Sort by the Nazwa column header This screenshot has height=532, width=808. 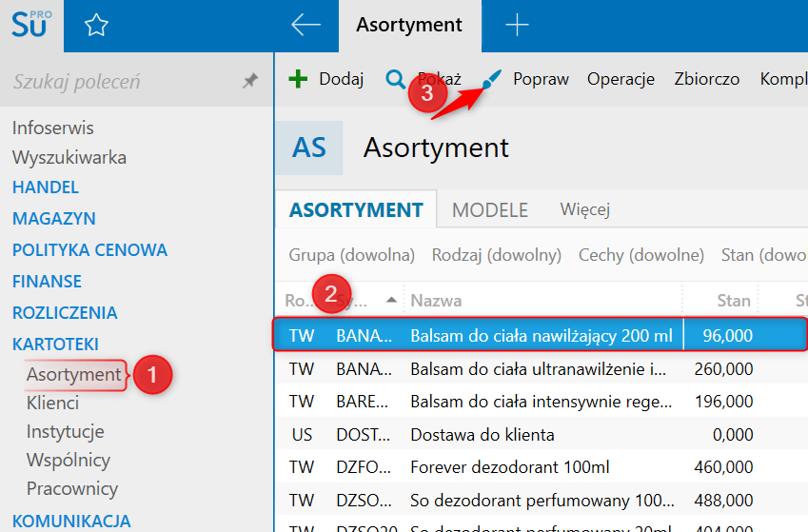pyautogui.click(x=436, y=301)
